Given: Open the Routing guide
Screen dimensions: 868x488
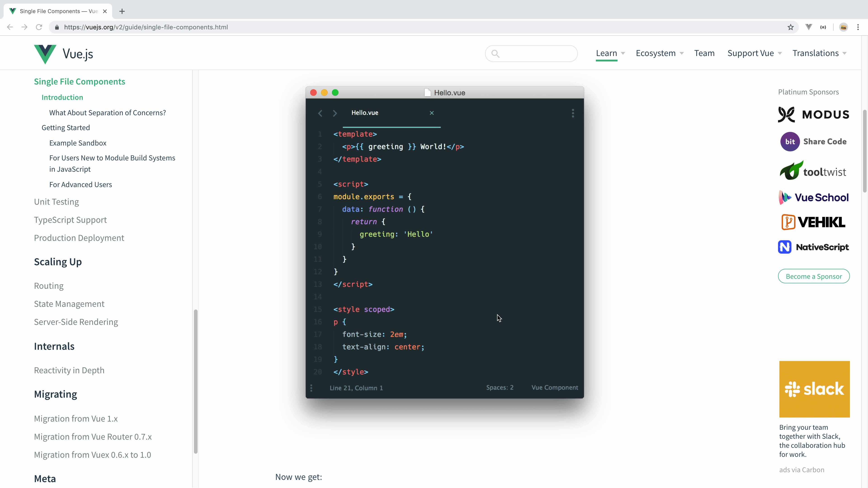Looking at the screenshot, I should (49, 286).
